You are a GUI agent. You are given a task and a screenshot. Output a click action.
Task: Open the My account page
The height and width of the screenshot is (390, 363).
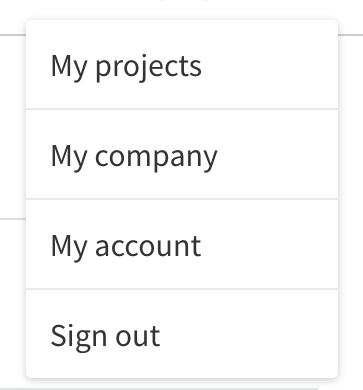point(182,244)
